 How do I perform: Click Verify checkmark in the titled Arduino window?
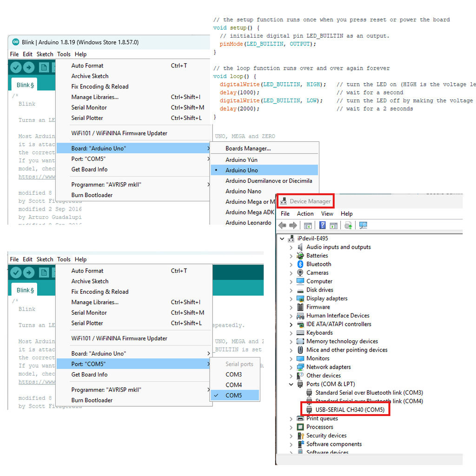[16, 67]
